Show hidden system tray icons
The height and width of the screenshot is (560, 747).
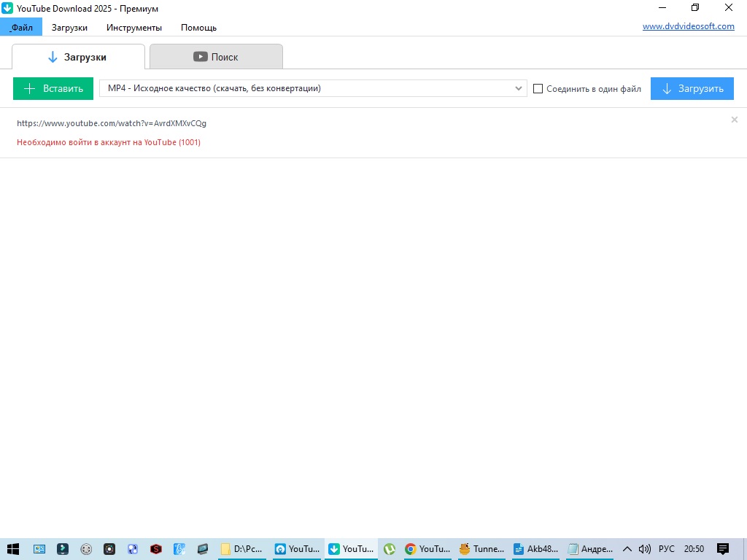[x=627, y=549]
